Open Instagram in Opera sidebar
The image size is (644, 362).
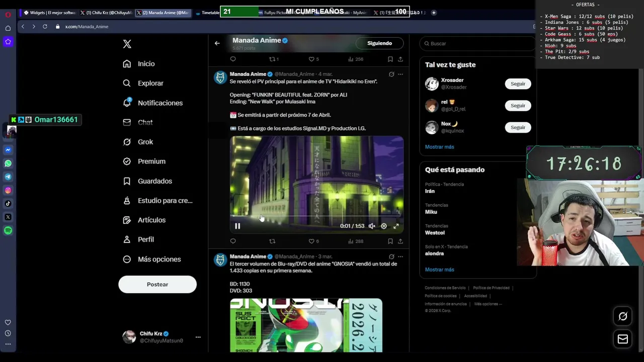(x=8, y=191)
